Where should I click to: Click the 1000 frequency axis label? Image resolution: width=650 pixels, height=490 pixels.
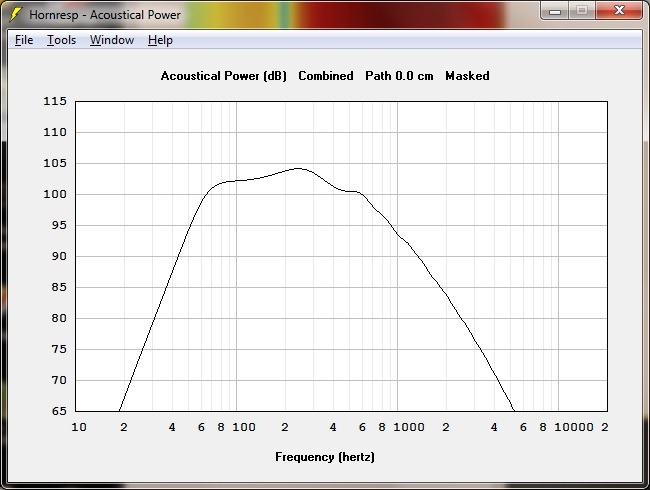[x=409, y=427]
